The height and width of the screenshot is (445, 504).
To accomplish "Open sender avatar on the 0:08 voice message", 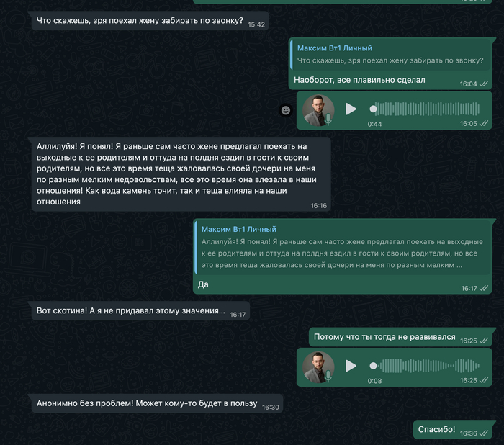I will 318,366.
